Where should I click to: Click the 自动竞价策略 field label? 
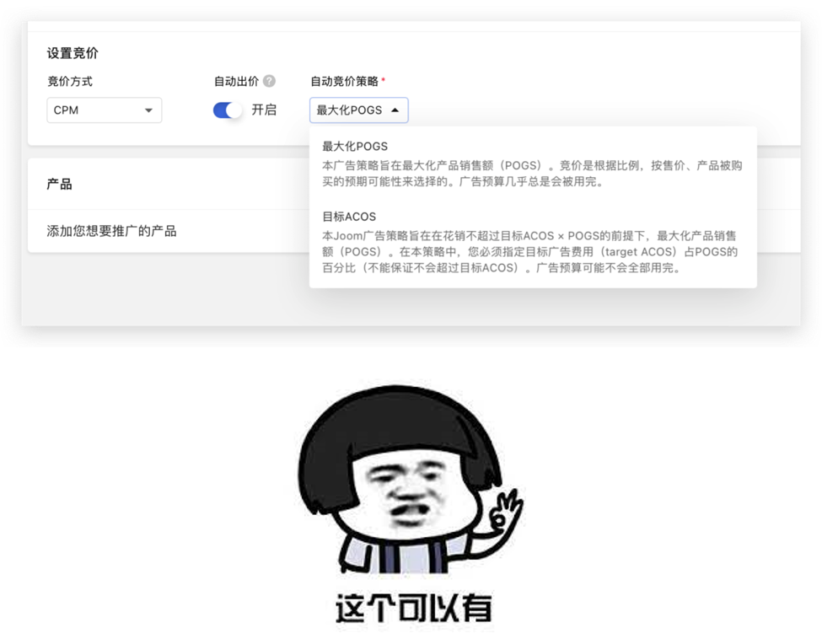coord(345,81)
